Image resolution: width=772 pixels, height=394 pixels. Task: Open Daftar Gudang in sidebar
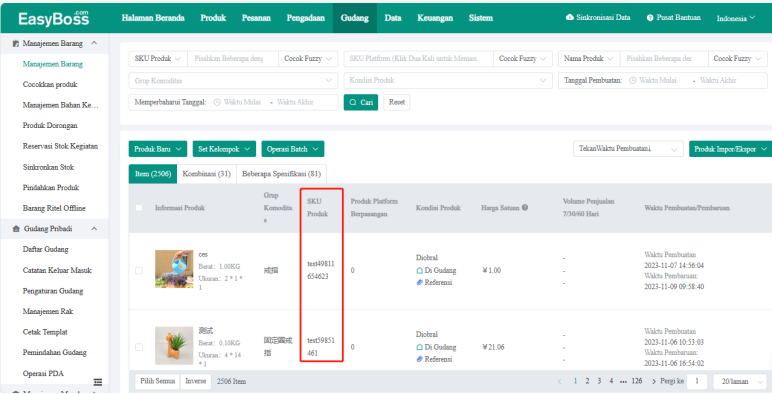point(45,250)
